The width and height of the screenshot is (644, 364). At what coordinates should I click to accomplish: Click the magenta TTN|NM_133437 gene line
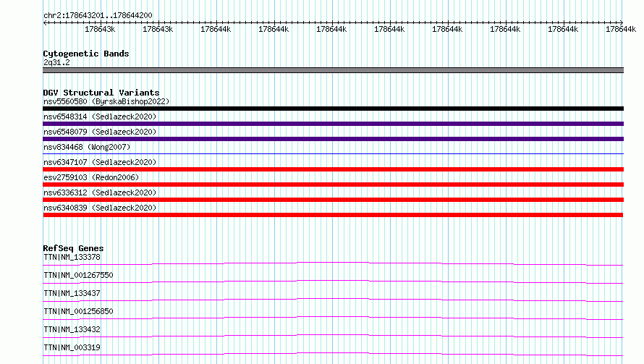coord(333,300)
